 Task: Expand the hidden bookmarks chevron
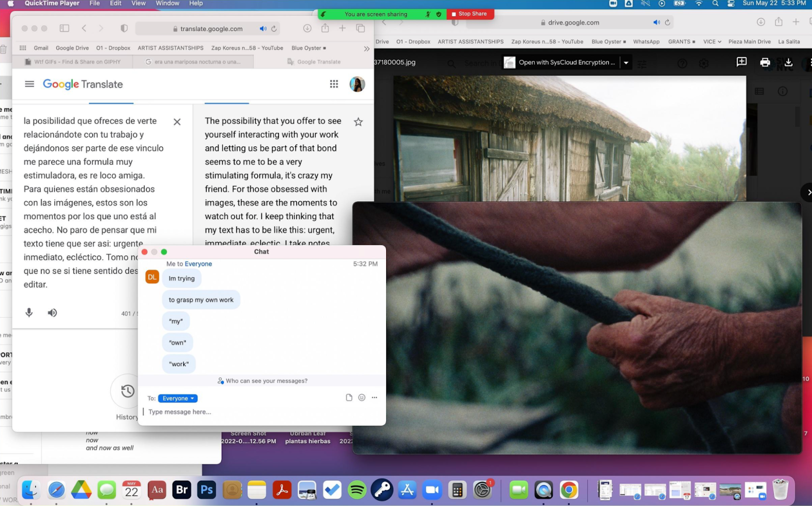(x=367, y=49)
